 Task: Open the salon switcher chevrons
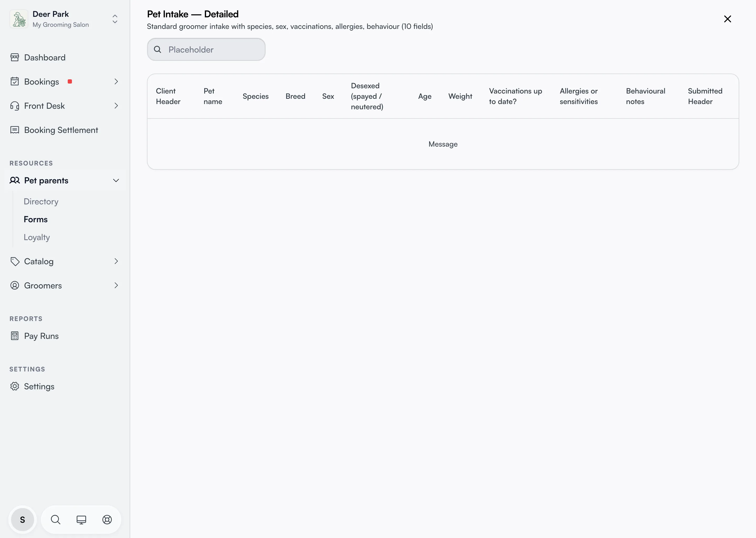tap(115, 19)
